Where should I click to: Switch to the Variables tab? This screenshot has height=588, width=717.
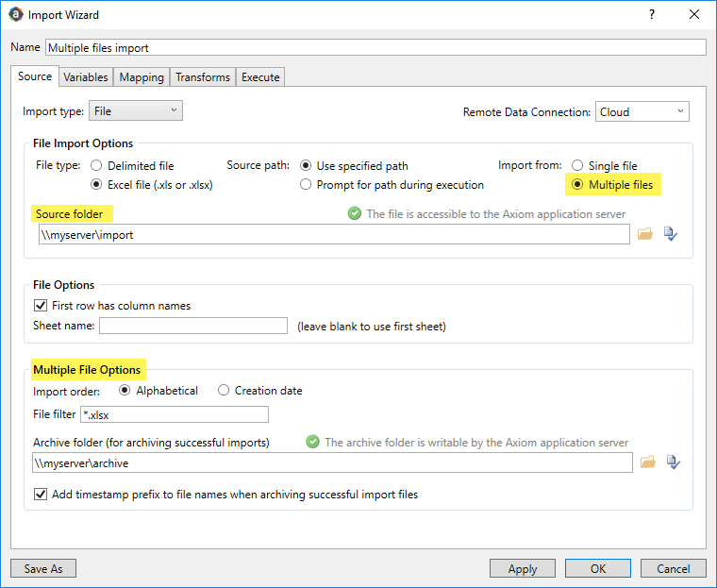tap(86, 77)
